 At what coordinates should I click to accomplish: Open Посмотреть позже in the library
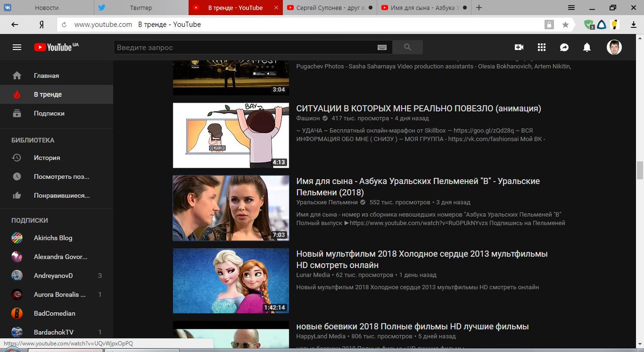coord(56,177)
